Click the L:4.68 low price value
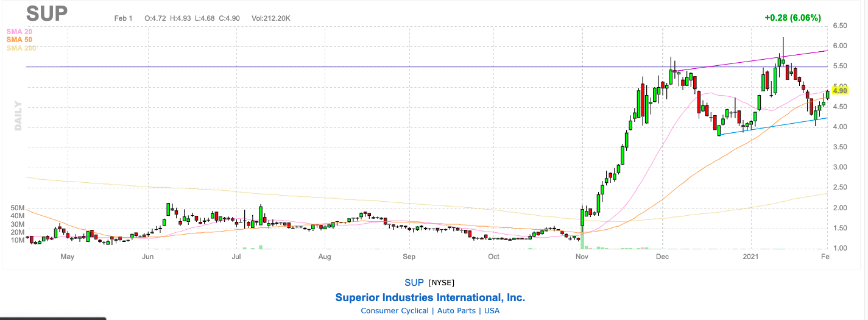Image resolution: width=868 pixels, height=320 pixels. pos(205,18)
